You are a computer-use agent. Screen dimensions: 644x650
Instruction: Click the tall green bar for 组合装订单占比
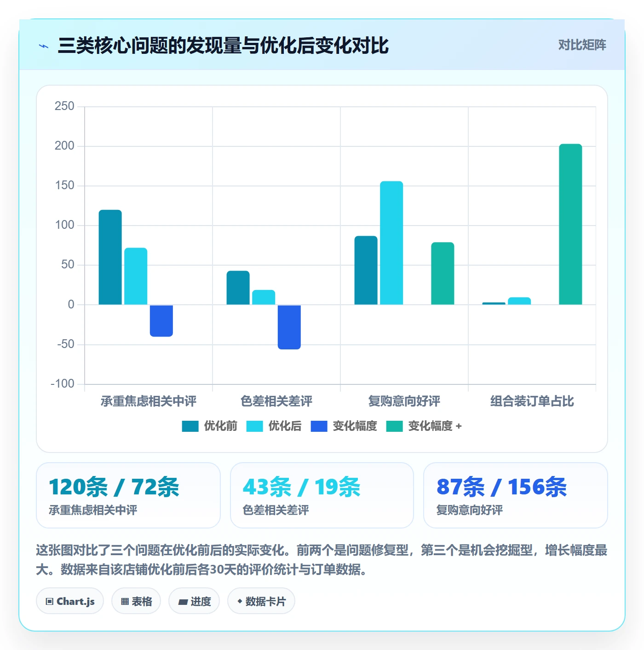tap(570, 224)
